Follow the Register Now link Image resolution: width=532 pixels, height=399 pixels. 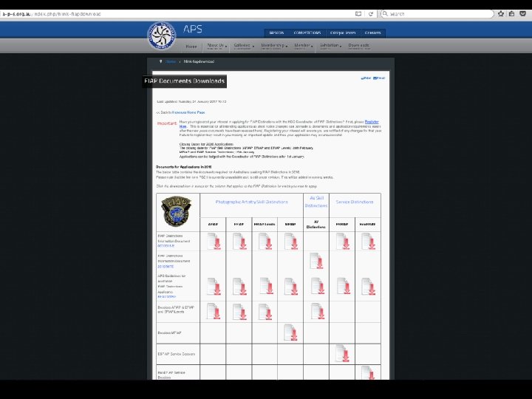point(372,122)
